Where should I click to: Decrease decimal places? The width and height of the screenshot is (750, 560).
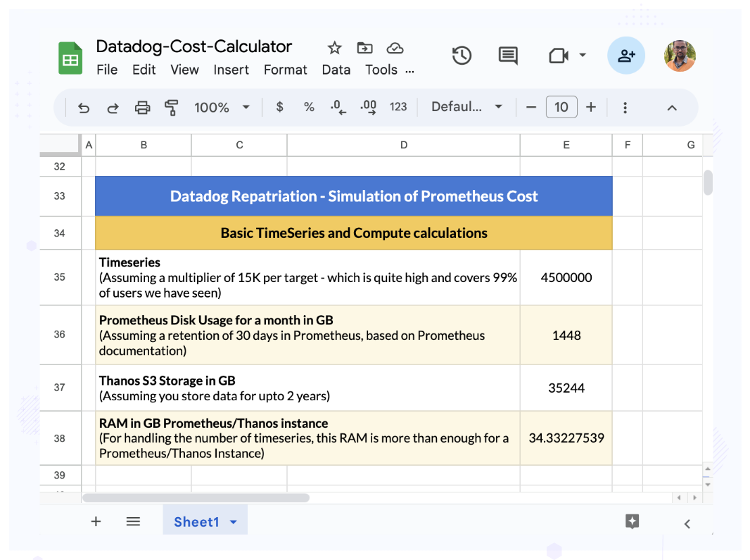[x=338, y=107]
